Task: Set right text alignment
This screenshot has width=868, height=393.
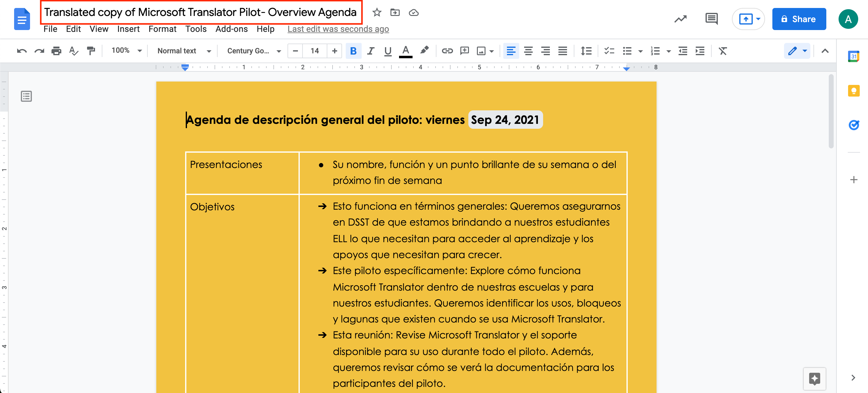Action: (545, 51)
